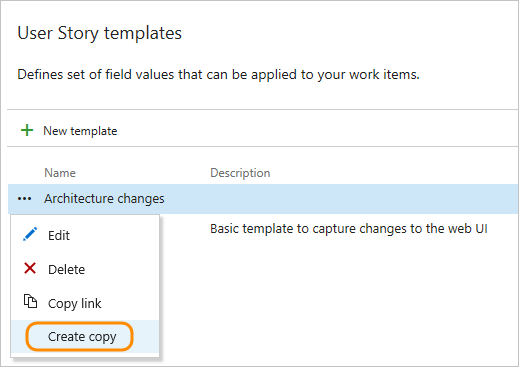Viewport: 519px width, 367px height.
Task: Click the blue pencil Edit icon
Action: click(x=30, y=234)
